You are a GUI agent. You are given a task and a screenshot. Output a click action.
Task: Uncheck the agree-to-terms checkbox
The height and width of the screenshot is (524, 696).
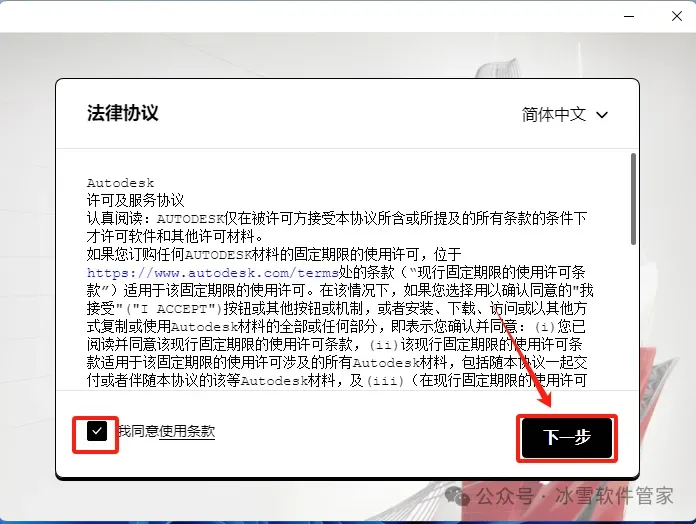click(x=97, y=431)
